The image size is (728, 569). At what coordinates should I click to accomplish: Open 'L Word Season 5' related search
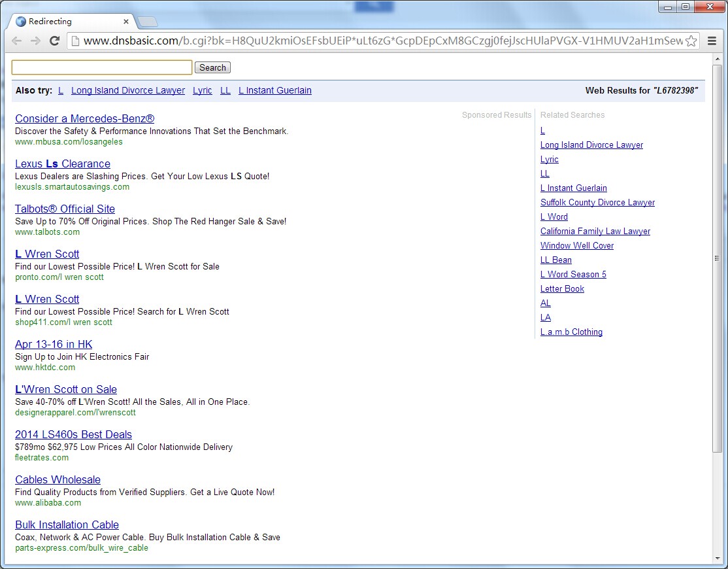click(573, 275)
